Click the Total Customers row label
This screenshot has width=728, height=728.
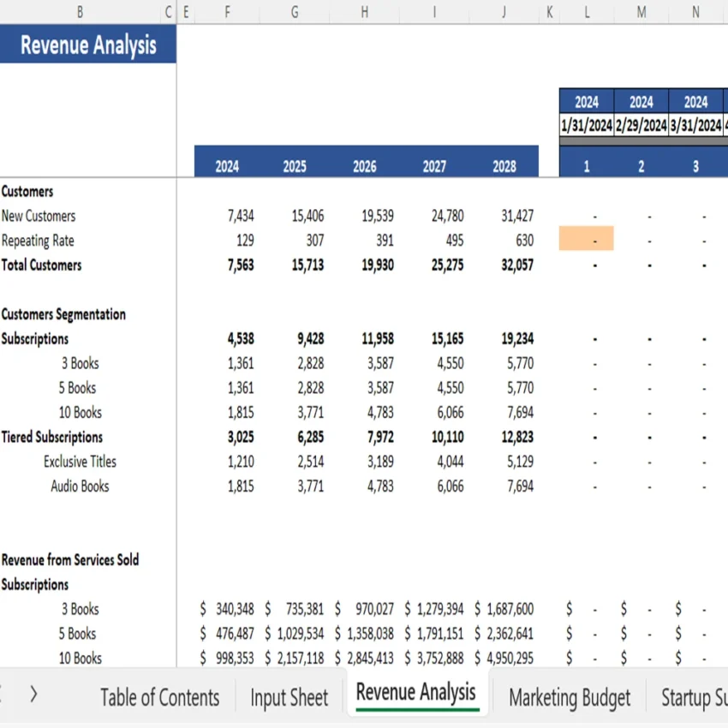coord(42,265)
